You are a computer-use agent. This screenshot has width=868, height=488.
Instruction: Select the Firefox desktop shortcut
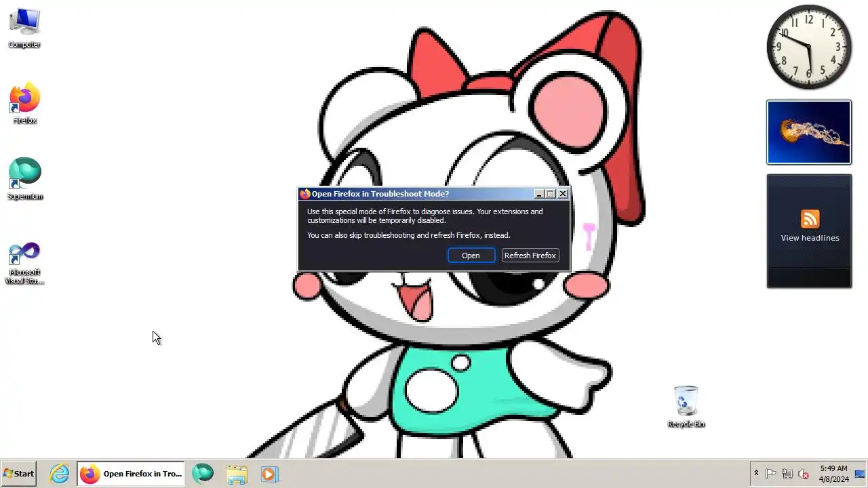pyautogui.click(x=24, y=104)
